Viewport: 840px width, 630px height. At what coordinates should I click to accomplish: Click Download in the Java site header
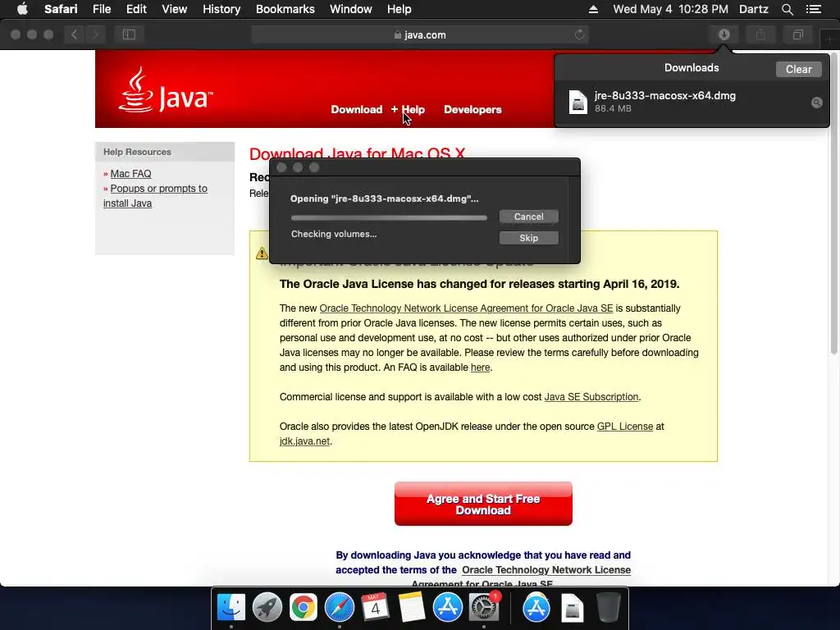pyautogui.click(x=357, y=109)
